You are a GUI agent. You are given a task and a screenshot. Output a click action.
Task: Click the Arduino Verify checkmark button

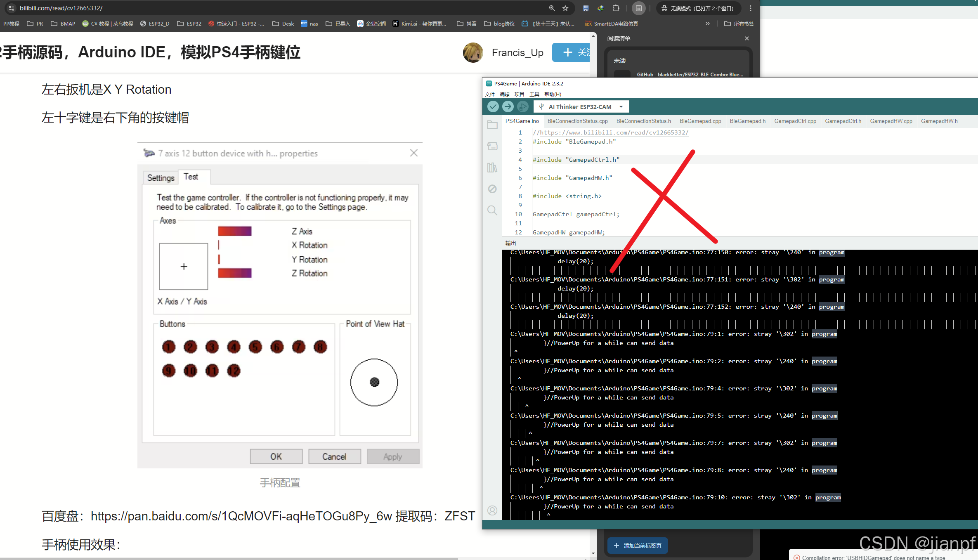493,107
